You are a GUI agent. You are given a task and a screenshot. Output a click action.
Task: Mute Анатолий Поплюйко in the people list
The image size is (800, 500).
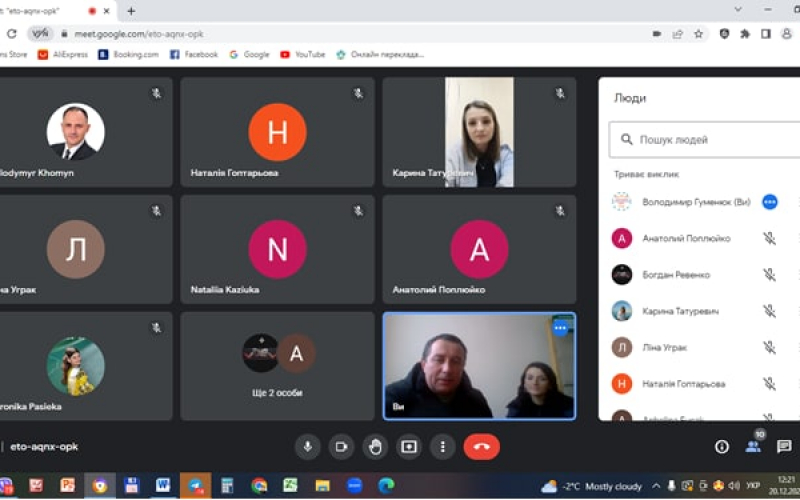click(769, 238)
